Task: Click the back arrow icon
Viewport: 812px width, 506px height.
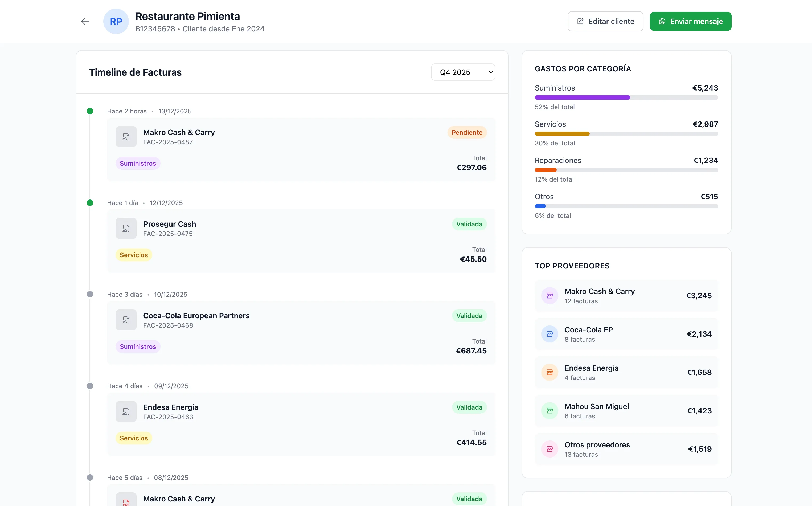Action: click(85, 21)
